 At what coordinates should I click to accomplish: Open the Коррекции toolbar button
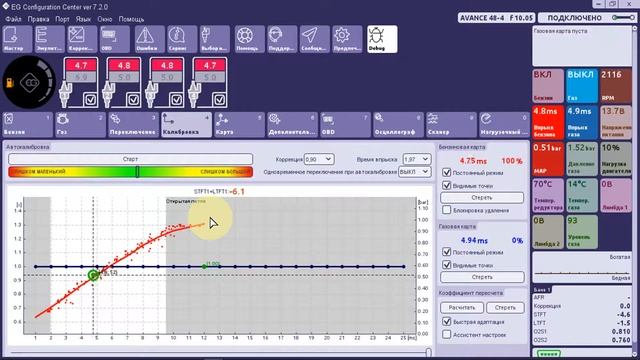[82, 39]
